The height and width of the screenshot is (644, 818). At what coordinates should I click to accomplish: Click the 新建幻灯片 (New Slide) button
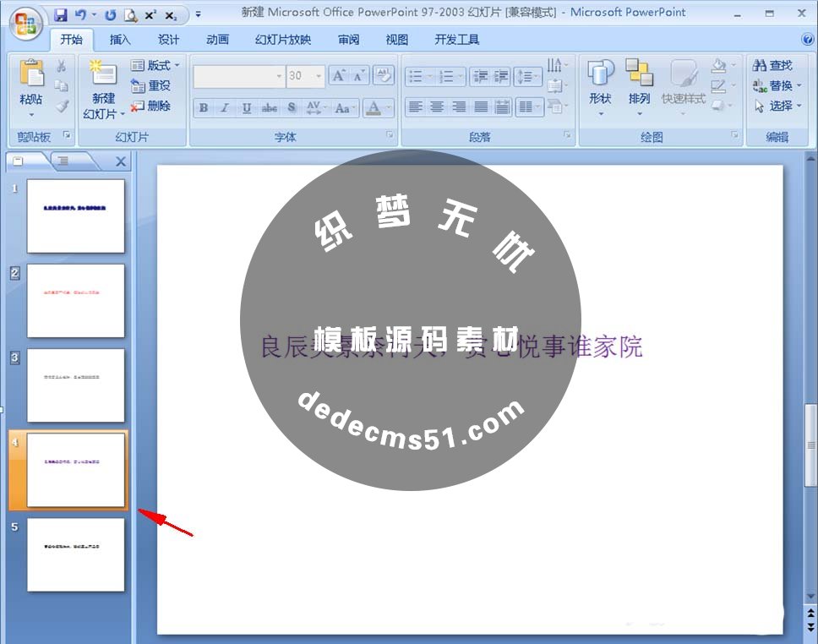tap(101, 85)
